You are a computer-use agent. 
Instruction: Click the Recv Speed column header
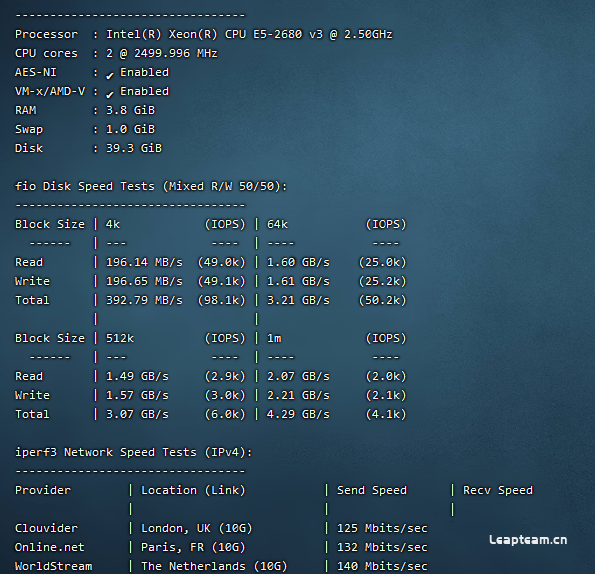498,490
